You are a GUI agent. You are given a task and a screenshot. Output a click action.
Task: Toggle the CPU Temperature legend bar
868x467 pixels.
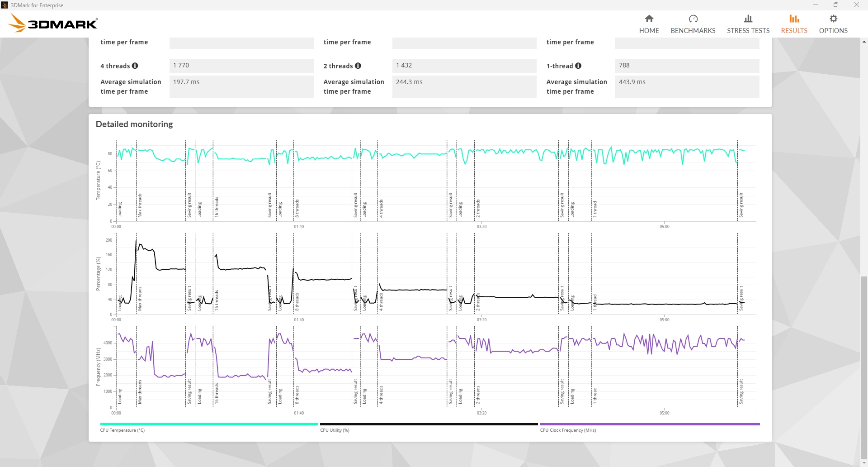(x=209, y=424)
